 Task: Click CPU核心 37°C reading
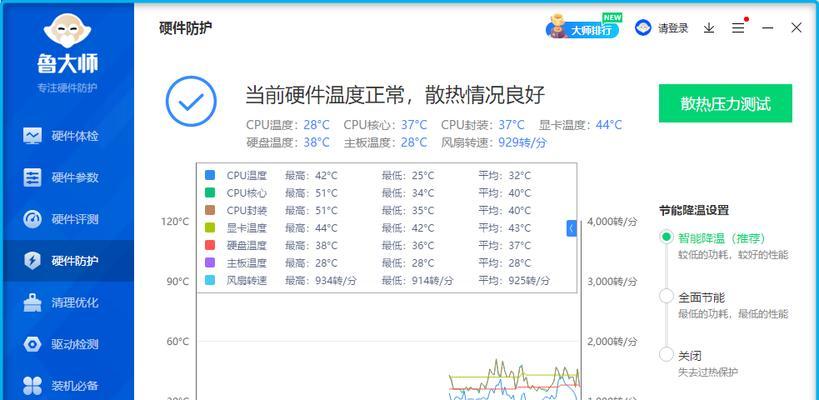[x=385, y=125]
